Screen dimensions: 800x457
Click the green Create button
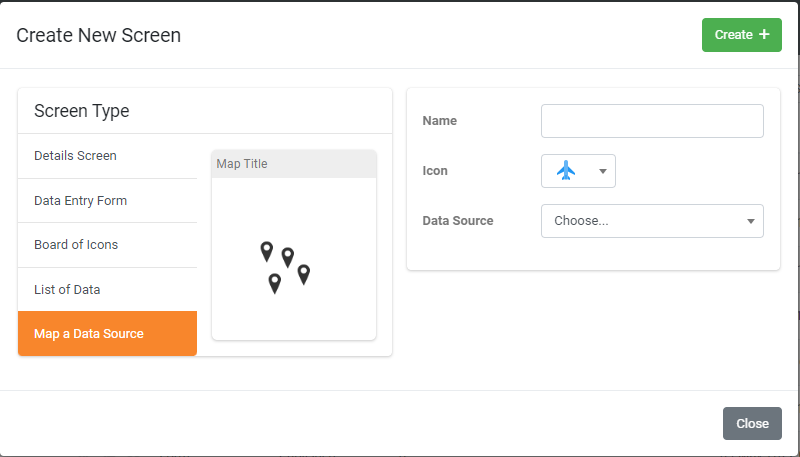741,35
